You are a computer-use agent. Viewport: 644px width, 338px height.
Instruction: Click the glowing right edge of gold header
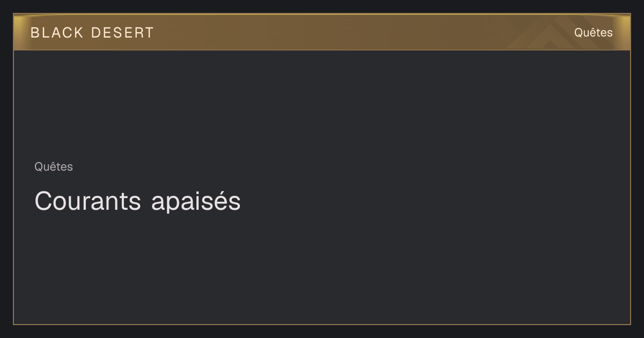[x=625, y=32]
